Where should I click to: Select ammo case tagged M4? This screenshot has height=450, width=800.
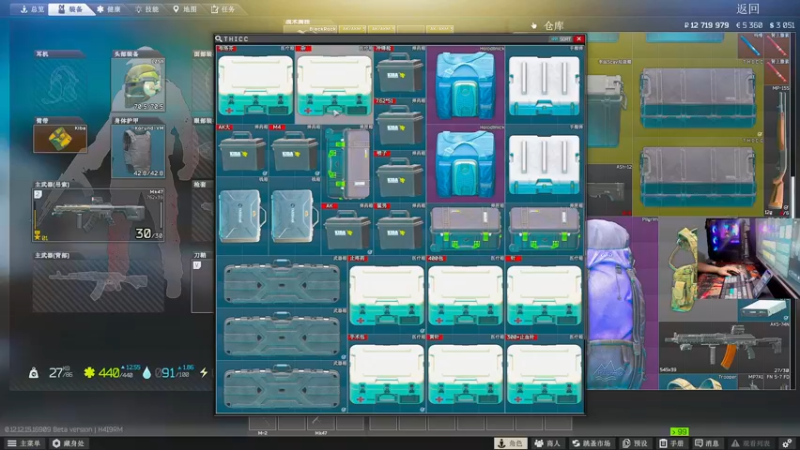(294, 151)
